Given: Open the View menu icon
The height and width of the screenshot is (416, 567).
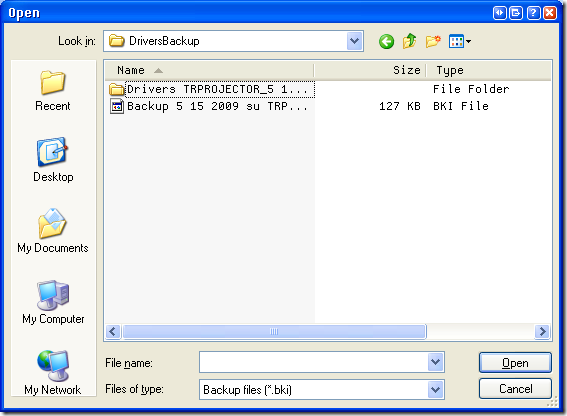Looking at the screenshot, I should click(460, 41).
